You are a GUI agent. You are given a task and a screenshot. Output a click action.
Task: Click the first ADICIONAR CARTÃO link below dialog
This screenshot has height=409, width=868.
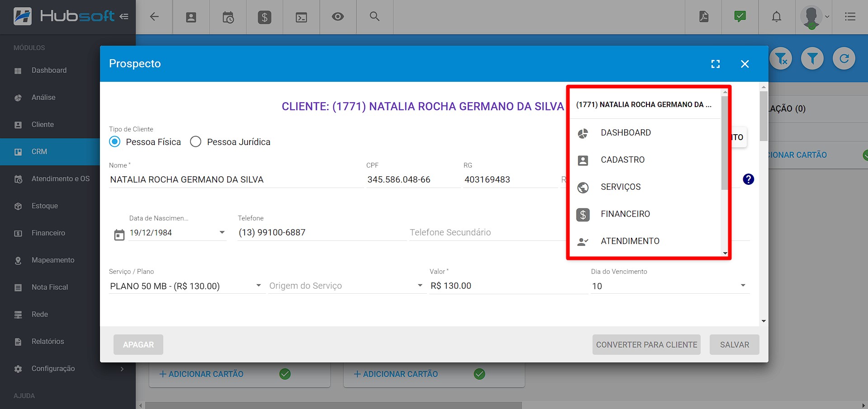point(201,374)
